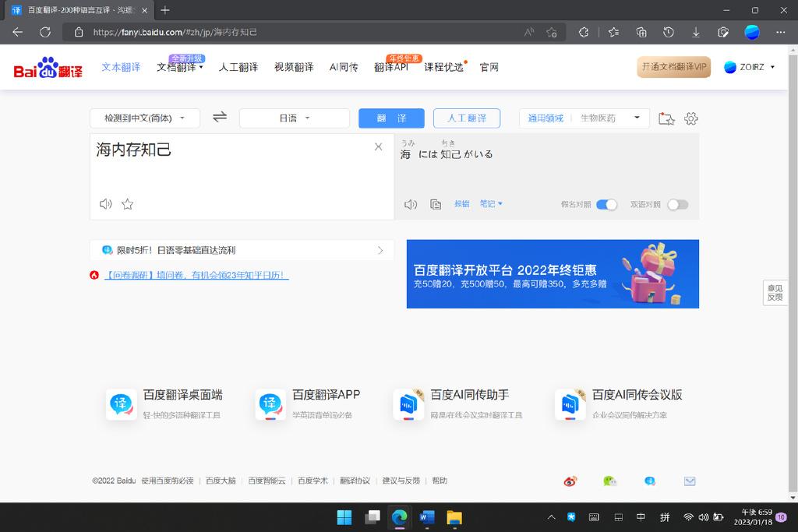Screen dimensions: 798x532
Task: Open ZOIRZ account dropdown
Action: click(x=749, y=67)
